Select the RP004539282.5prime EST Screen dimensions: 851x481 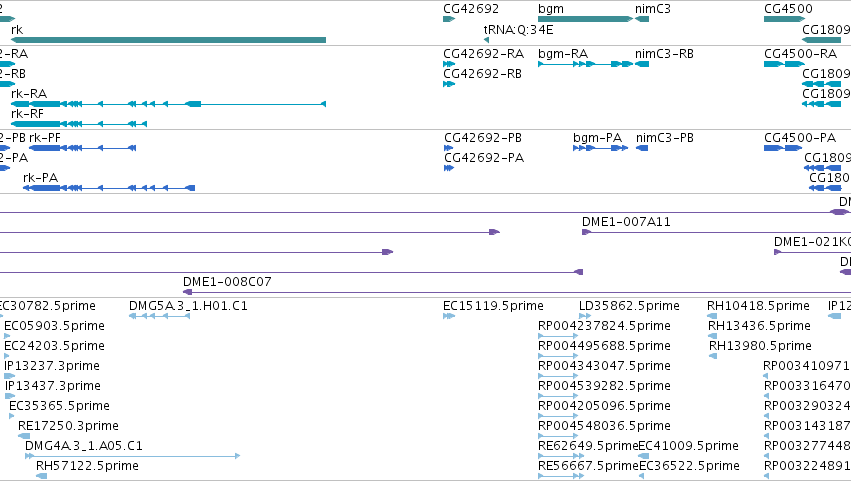click(x=558, y=396)
